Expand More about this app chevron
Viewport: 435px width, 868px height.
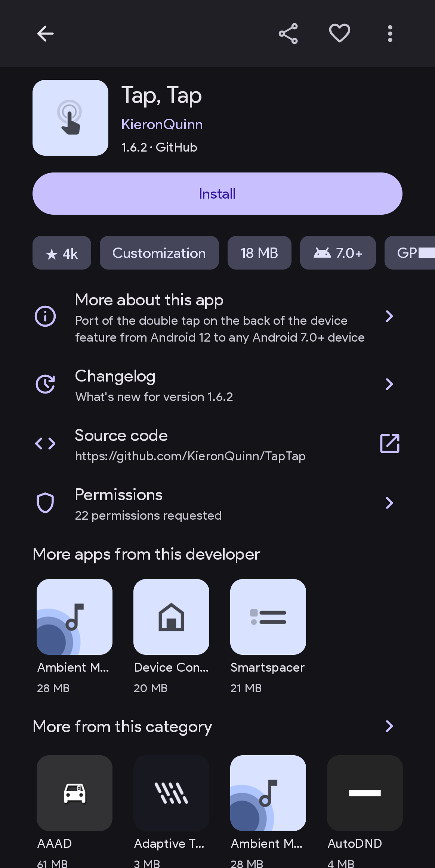pyautogui.click(x=389, y=316)
